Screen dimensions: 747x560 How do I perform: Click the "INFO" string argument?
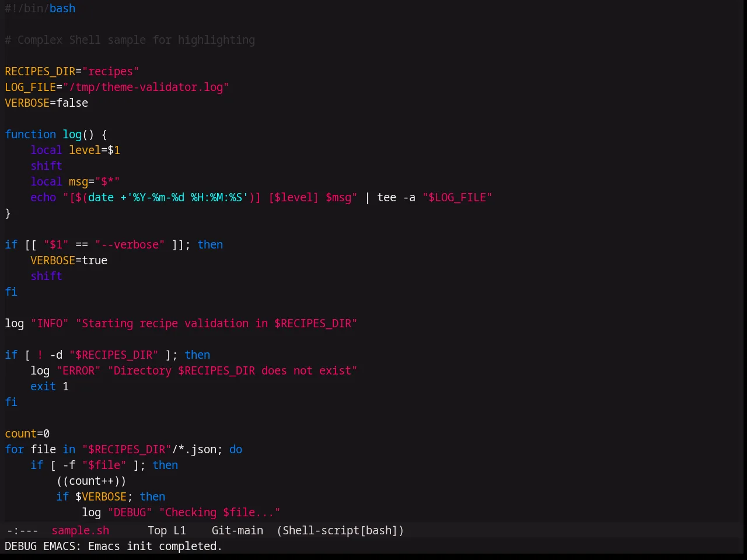tap(50, 323)
